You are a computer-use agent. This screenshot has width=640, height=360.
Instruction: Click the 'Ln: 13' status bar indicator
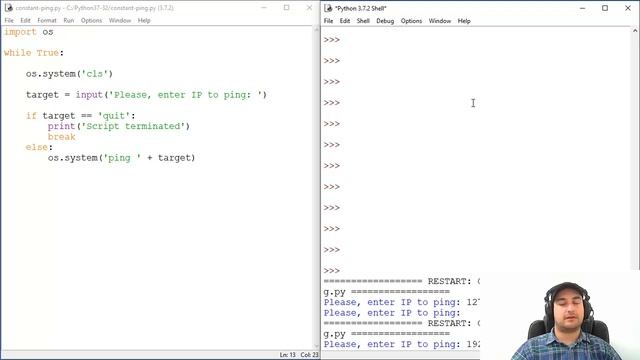287,355
